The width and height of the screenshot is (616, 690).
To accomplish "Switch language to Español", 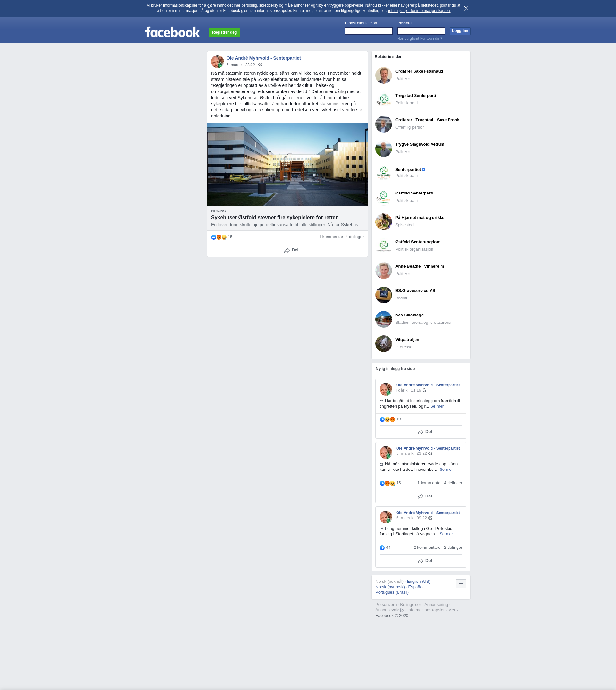I will (415, 587).
